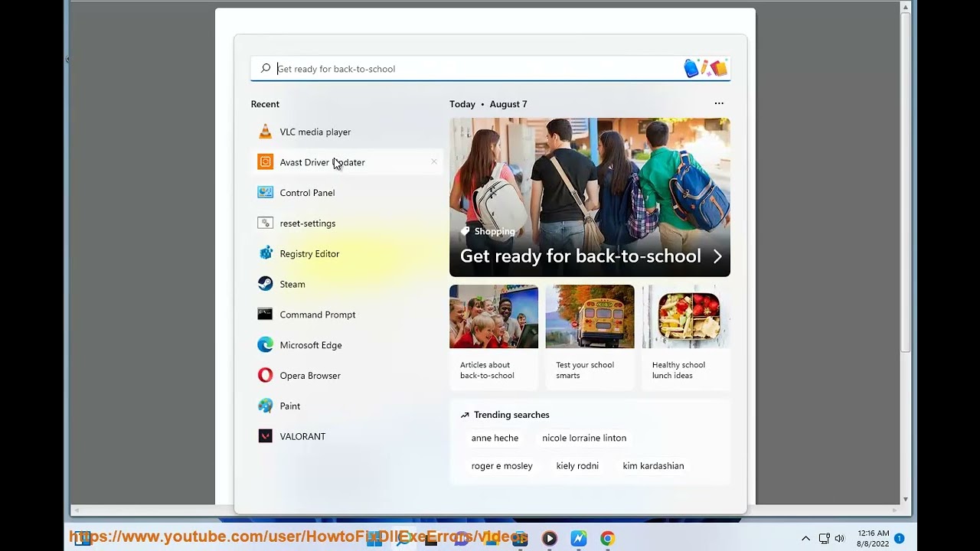Screen dimensions: 980x551
Task: Launch Microsoft Edge icon in Recent
Action: click(265, 345)
